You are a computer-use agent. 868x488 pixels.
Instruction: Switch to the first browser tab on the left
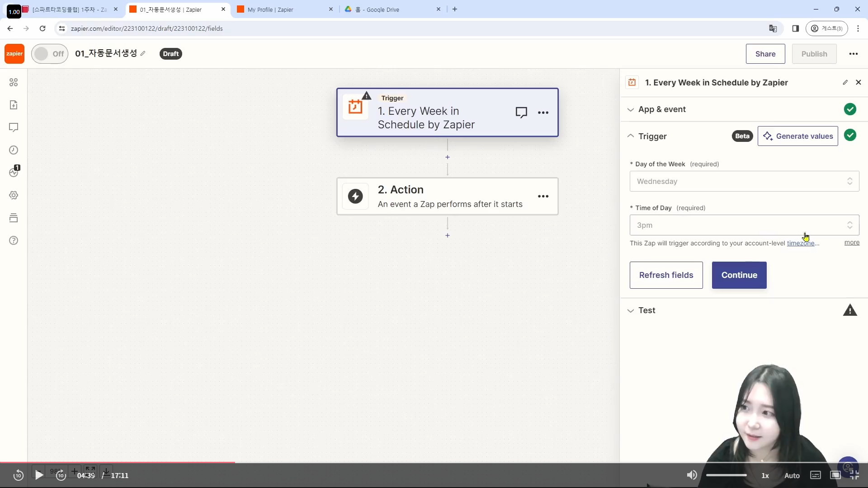coord(70,9)
